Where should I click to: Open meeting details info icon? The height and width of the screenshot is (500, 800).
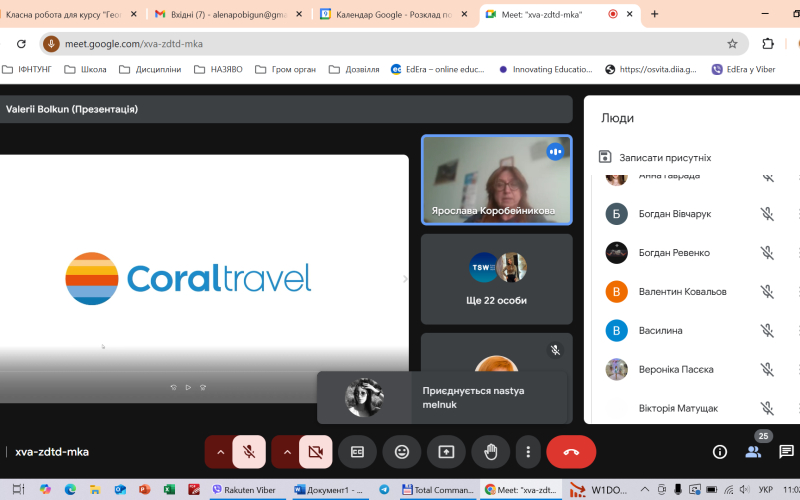pyautogui.click(x=720, y=452)
